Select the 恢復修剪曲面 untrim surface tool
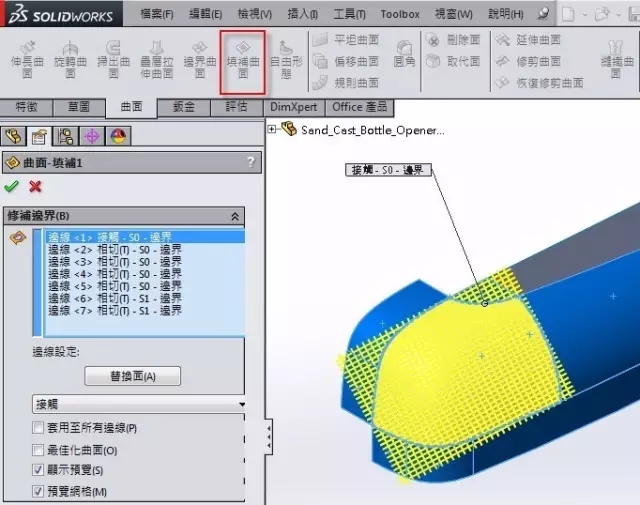This screenshot has height=505, width=640. [539, 82]
